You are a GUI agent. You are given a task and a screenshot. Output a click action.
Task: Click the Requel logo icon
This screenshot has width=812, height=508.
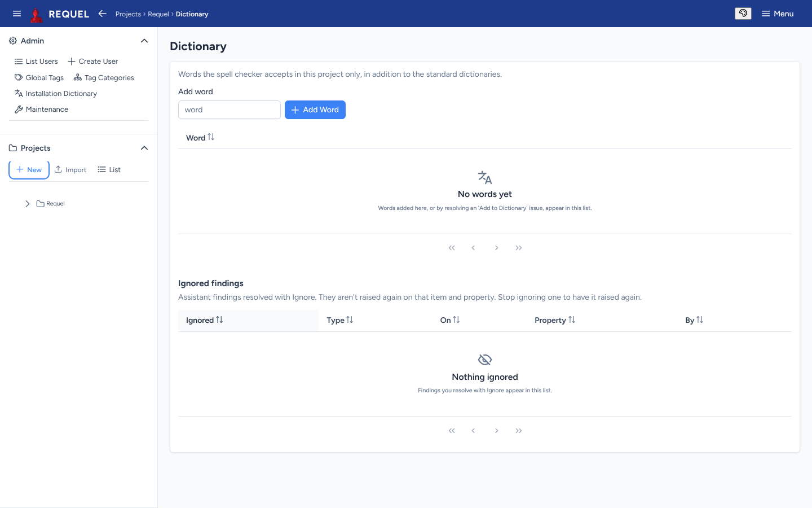(37, 14)
